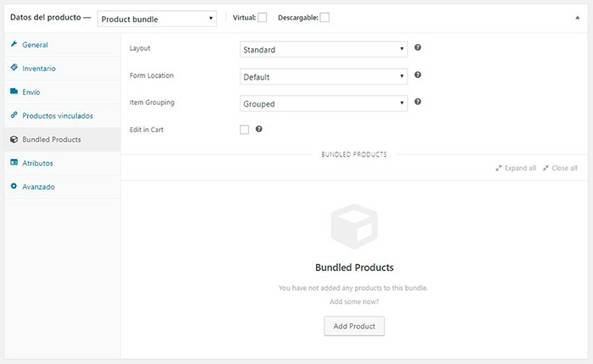Open the Productos vinculados tab
This screenshot has height=364, width=593.
click(63, 116)
